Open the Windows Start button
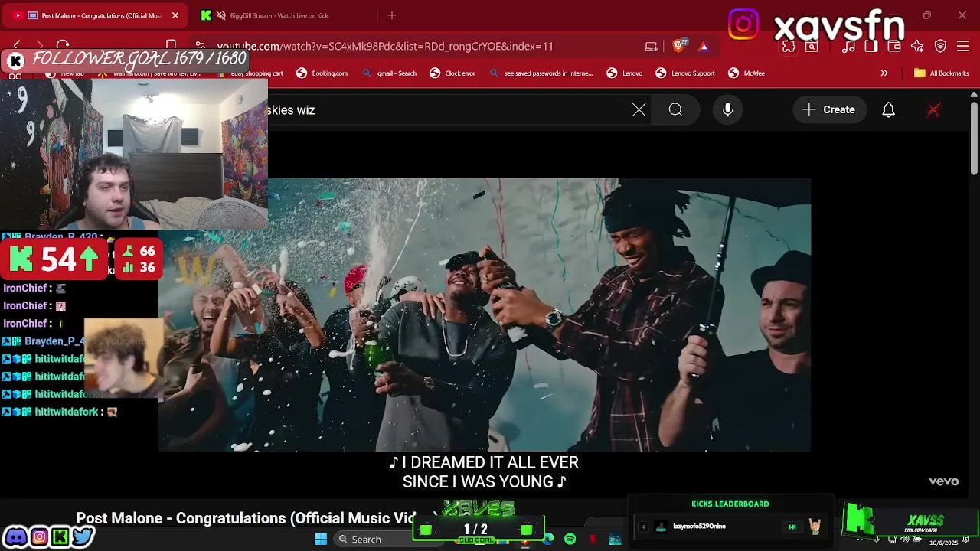980x551 pixels. click(321, 539)
